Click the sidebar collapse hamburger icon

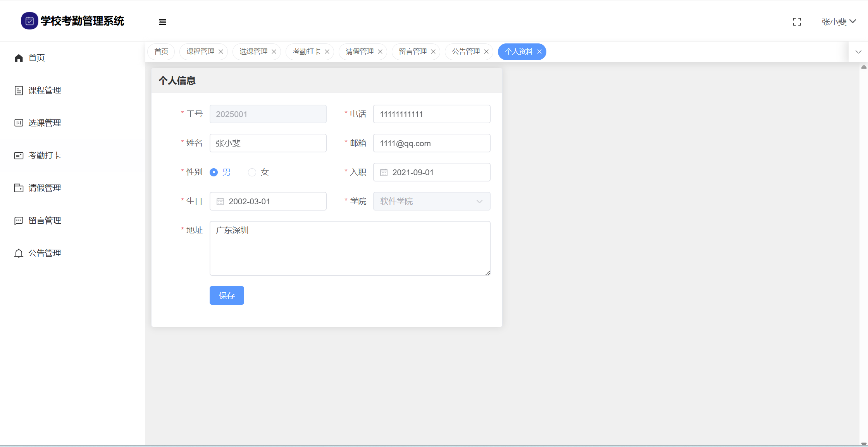tap(162, 22)
